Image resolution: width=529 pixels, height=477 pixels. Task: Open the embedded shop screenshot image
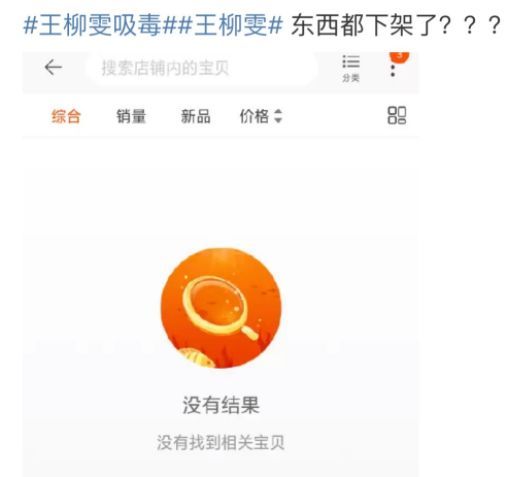coord(221,264)
